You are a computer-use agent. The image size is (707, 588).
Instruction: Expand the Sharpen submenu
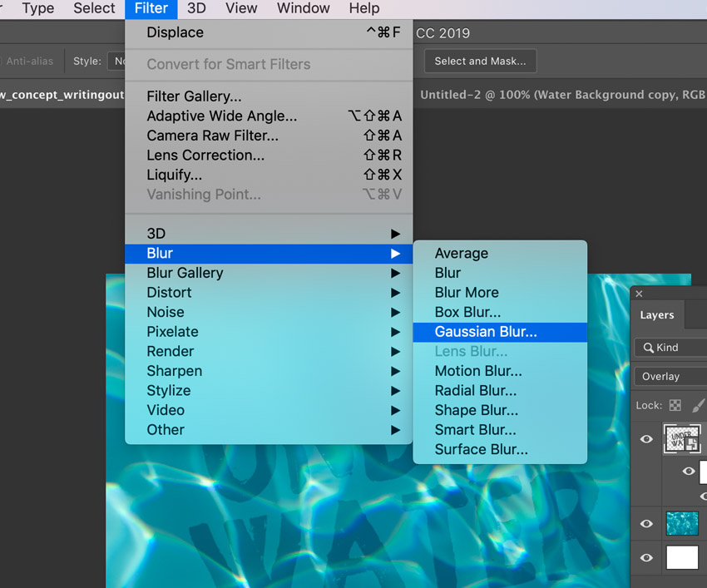pyautogui.click(x=269, y=371)
